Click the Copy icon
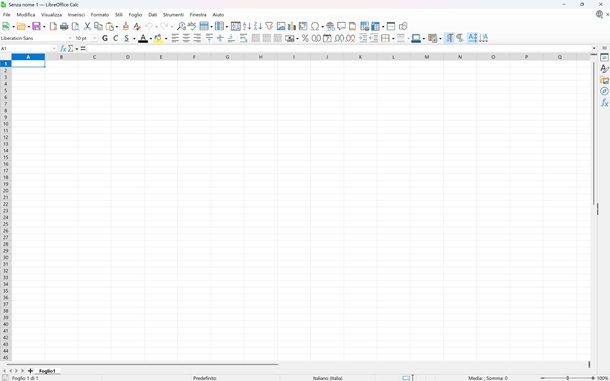The height and width of the screenshot is (381, 610). (98, 26)
